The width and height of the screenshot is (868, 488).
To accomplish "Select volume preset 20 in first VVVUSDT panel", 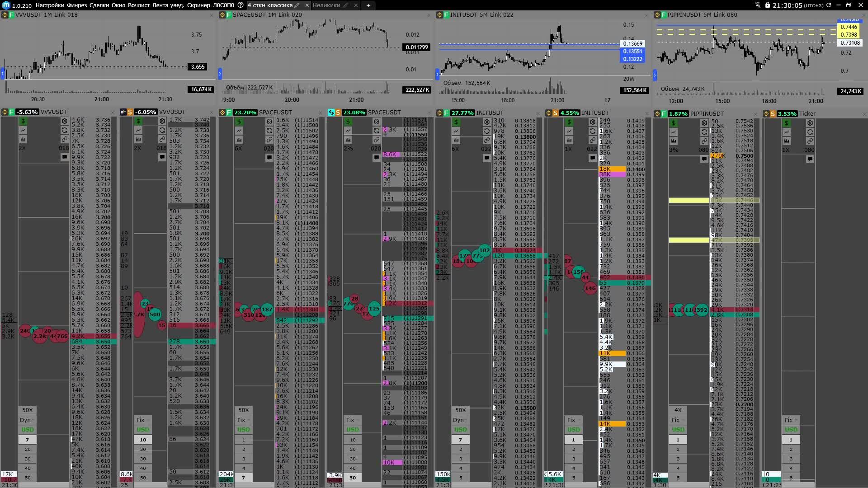I will tap(28, 449).
